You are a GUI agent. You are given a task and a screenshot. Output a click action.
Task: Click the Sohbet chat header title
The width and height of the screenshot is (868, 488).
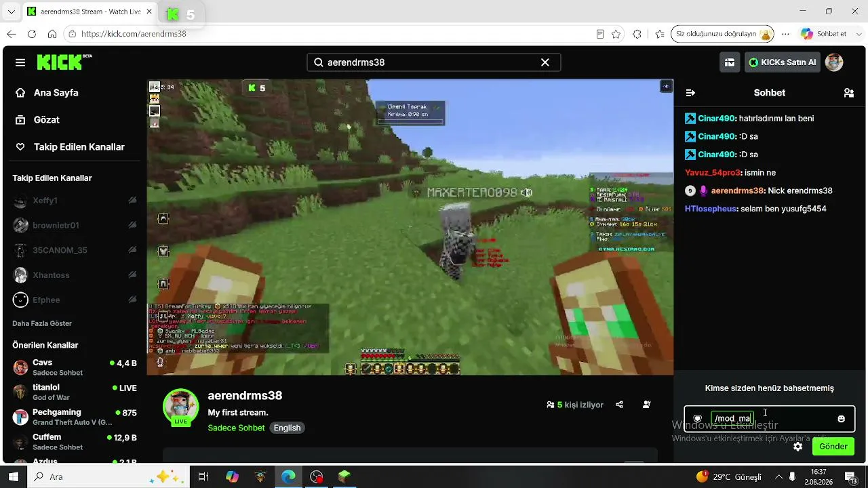(x=770, y=93)
